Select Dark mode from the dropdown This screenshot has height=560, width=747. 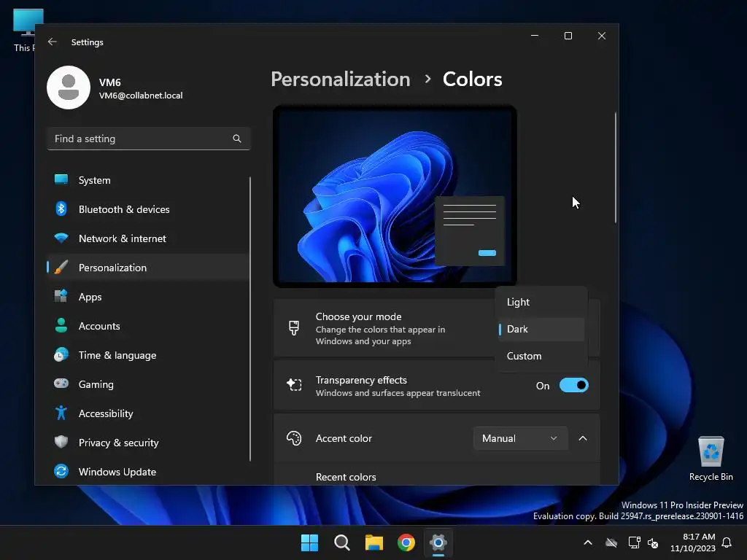point(541,329)
